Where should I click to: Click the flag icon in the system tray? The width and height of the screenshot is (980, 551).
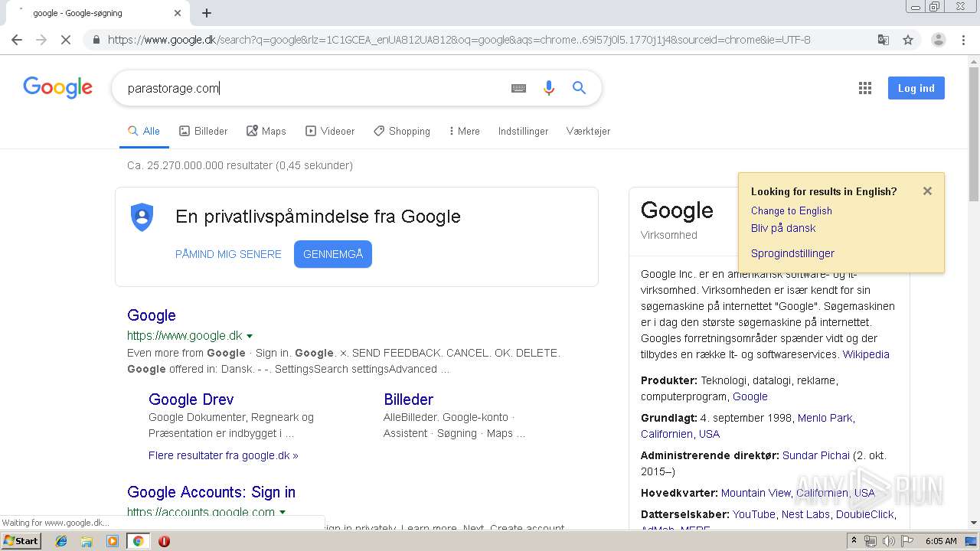pos(907,541)
